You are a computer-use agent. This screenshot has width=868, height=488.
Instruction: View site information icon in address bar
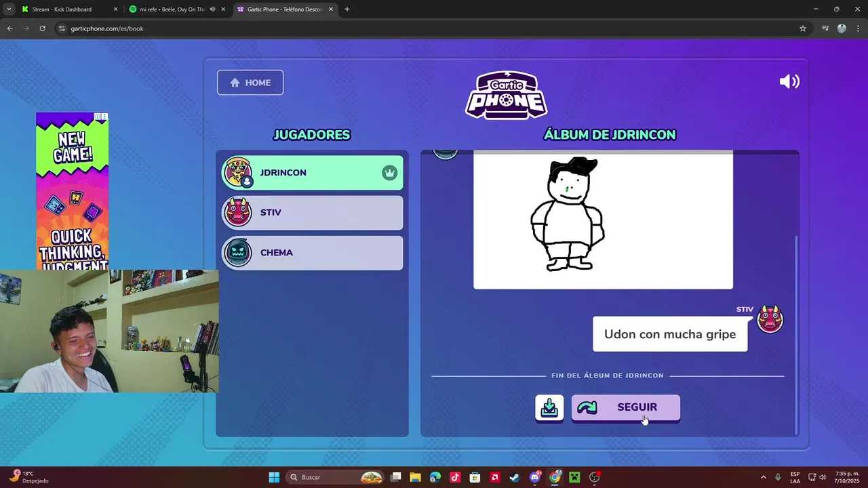pos(62,28)
